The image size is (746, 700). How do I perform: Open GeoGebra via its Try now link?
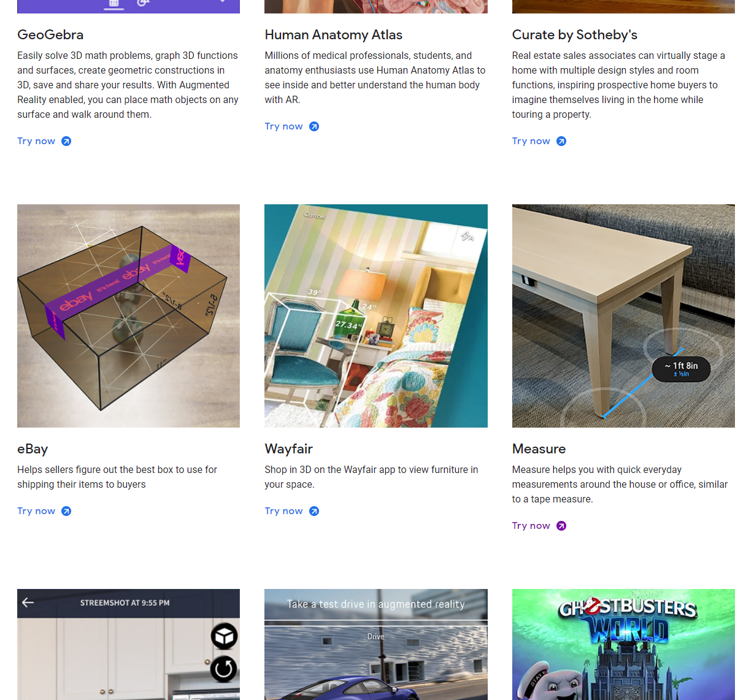(x=36, y=141)
